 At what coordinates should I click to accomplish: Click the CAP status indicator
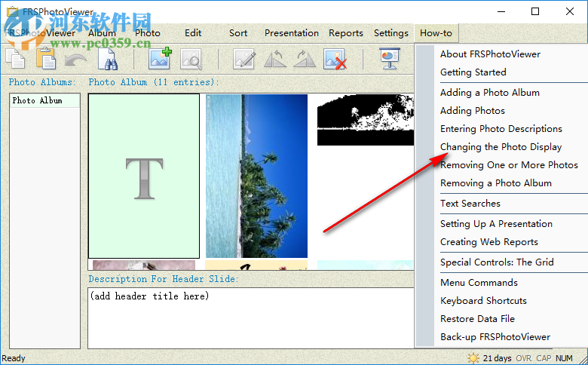point(544,358)
